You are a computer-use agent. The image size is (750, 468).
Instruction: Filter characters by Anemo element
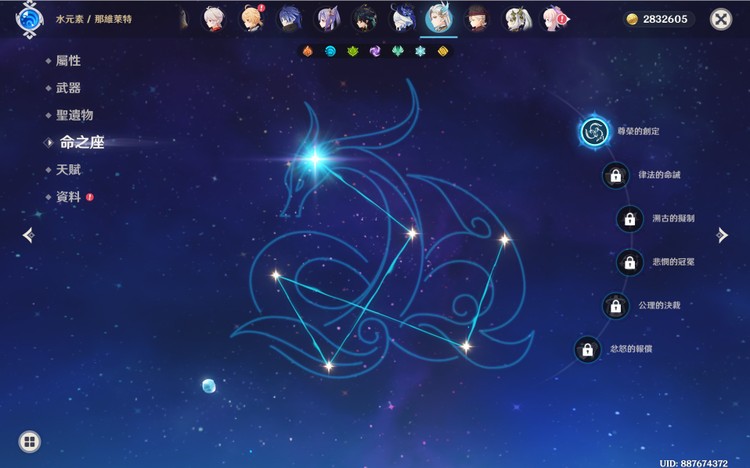(x=397, y=51)
